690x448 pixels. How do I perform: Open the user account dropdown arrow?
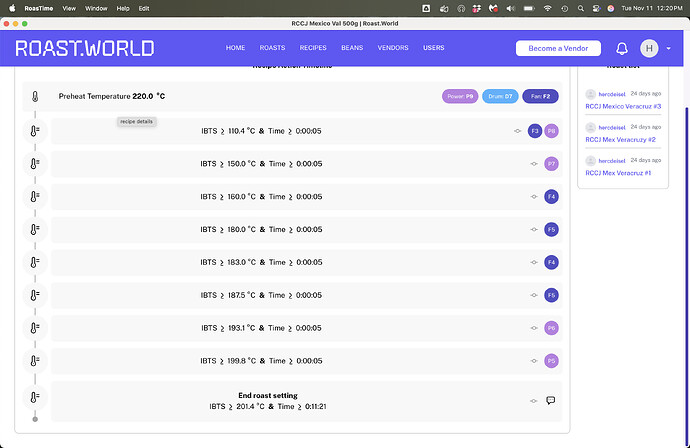[x=667, y=49]
